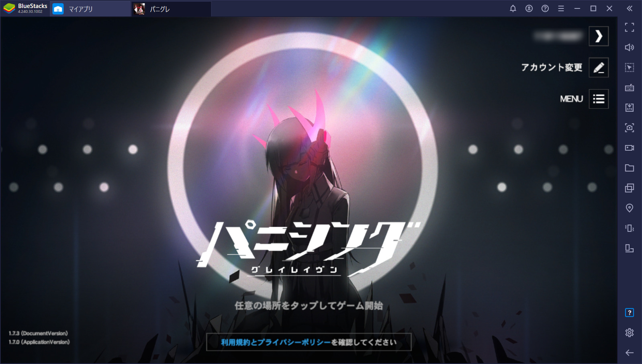Toggle fullscreen mode in sidebar
This screenshot has height=364, width=642.
[630, 27]
